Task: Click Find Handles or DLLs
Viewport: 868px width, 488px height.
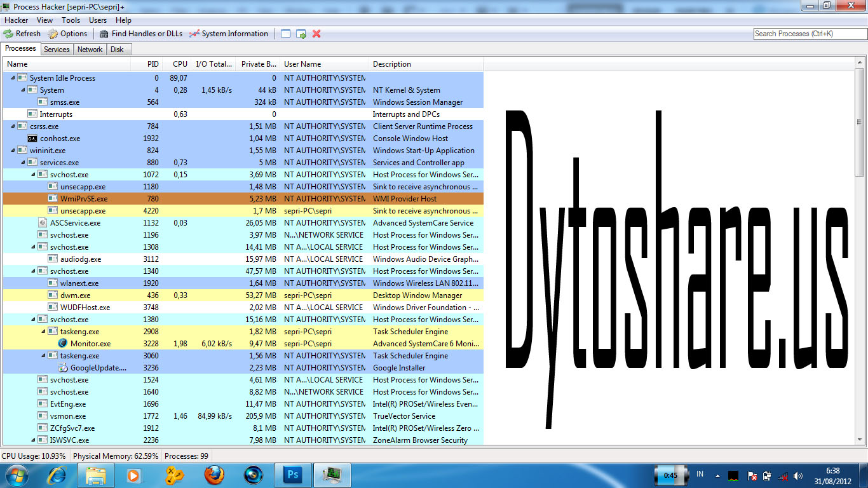Action: click(x=141, y=34)
